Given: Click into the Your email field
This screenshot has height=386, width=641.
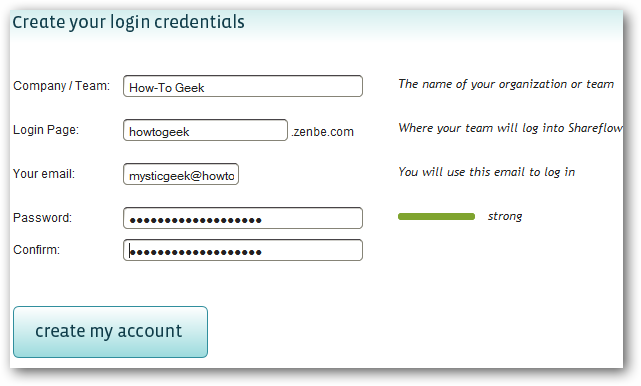Looking at the screenshot, I should point(181,174).
